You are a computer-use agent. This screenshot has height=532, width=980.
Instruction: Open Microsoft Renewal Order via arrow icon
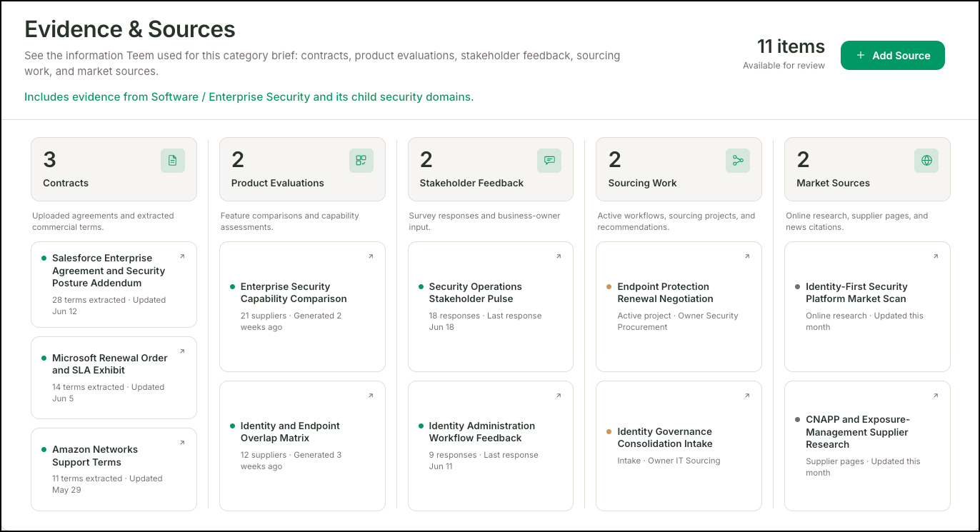pos(182,351)
